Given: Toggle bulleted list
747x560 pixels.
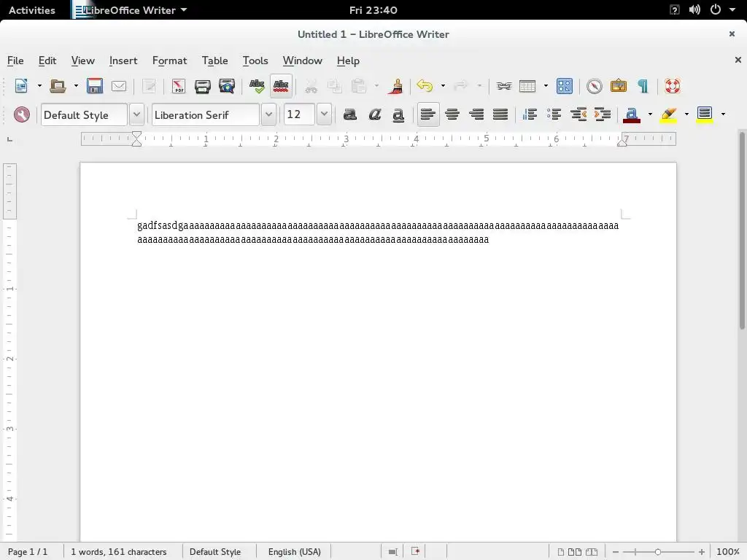Looking at the screenshot, I should pyautogui.click(x=554, y=114).
